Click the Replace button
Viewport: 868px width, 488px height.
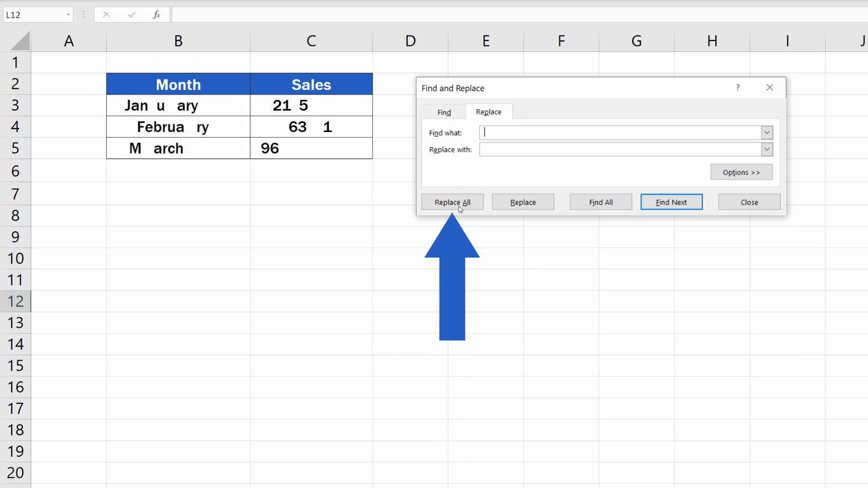[522, 202]
